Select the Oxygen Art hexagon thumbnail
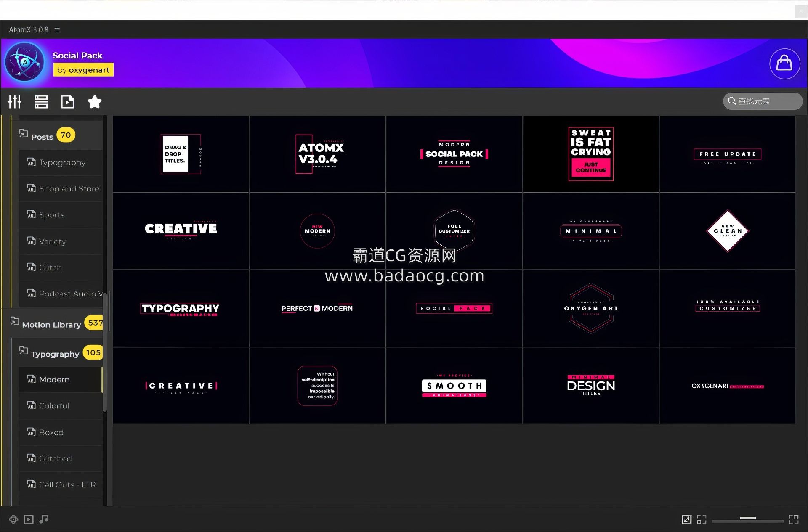The image size is (808, 532). (591, 308)
